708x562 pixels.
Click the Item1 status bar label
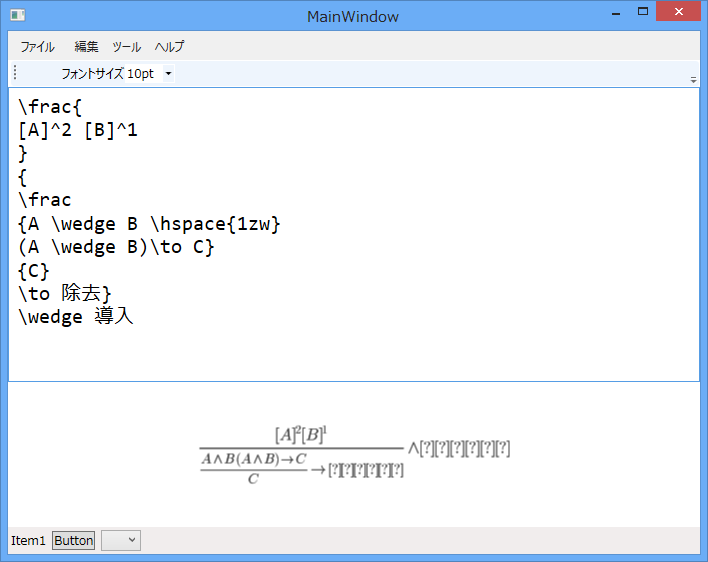(x=28, y=540)
